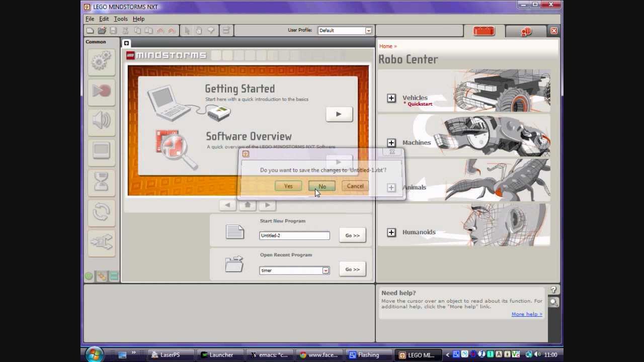Open the File menu
The height and width of the screenshot is (362, 644).
[x=90, y=19]
